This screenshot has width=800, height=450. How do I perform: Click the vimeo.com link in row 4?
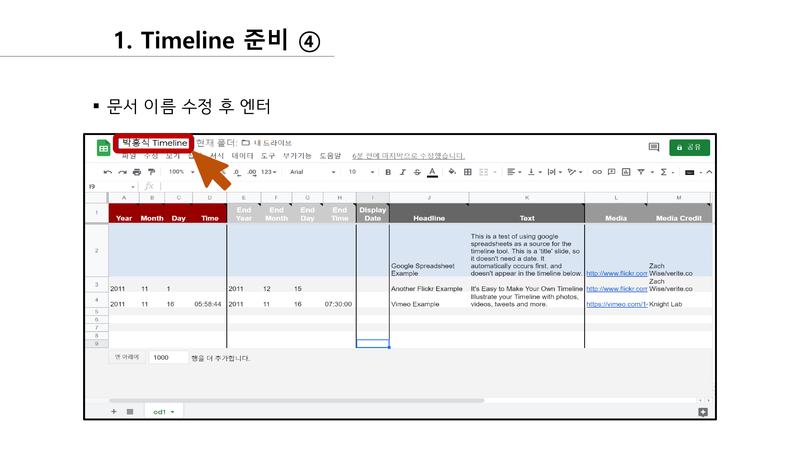click(x=616, y=304)
